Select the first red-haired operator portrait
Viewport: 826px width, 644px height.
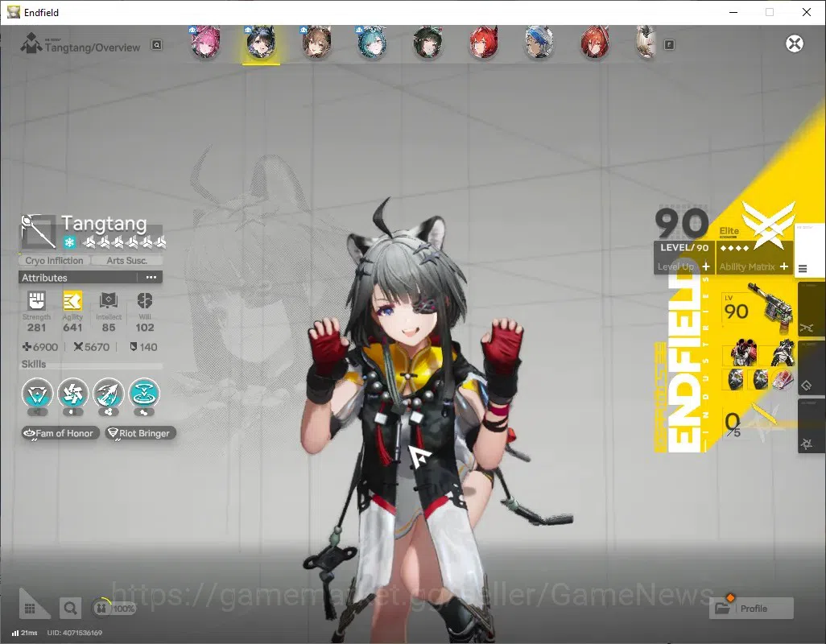pos(484,42)
